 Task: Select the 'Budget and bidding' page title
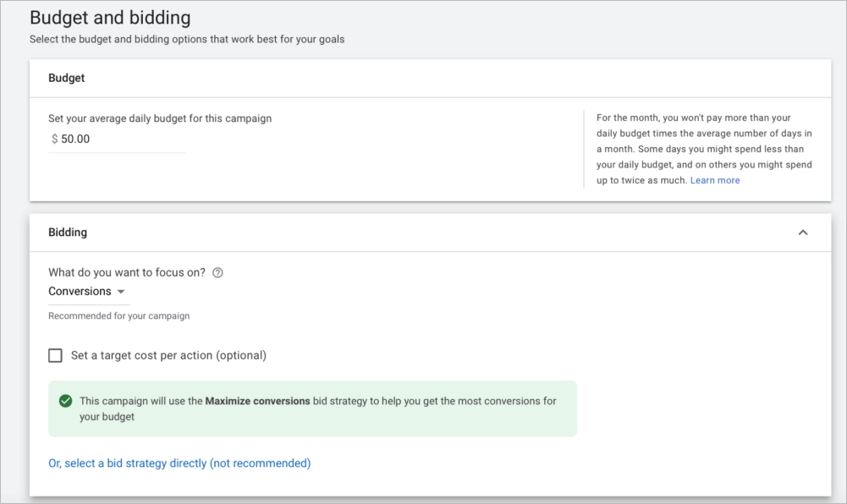pos(110,17)
